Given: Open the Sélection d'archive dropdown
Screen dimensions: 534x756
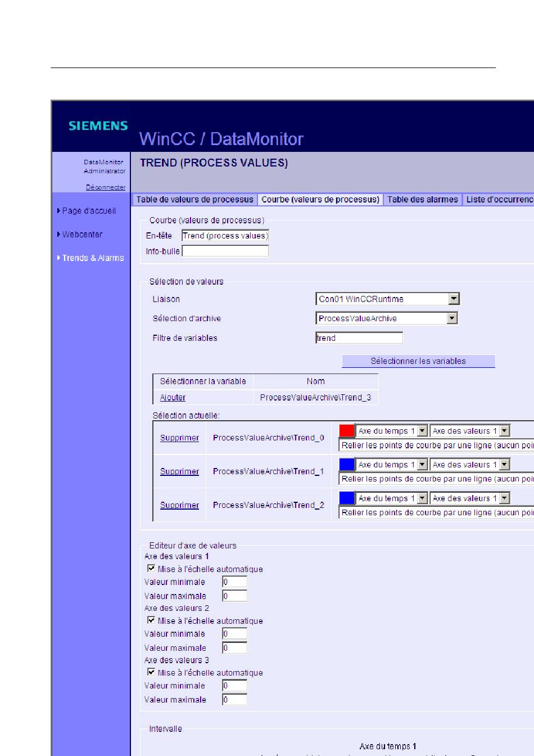Looking at the screenshot, I should point(387,318).
